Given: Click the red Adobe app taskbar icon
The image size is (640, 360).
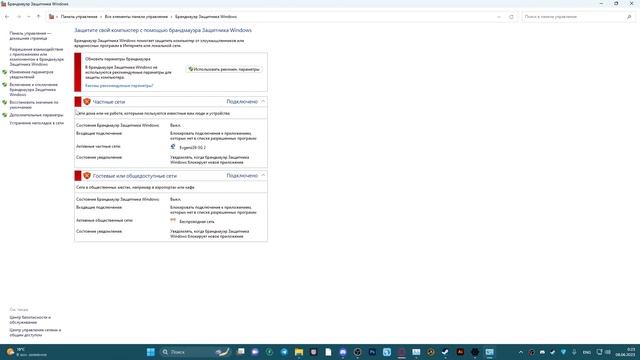Looking at the screenshot, I should pos(460,352).
